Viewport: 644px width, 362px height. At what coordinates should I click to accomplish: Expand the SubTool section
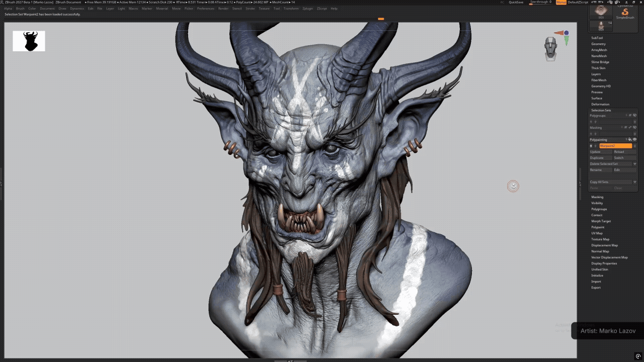(597, 38)
